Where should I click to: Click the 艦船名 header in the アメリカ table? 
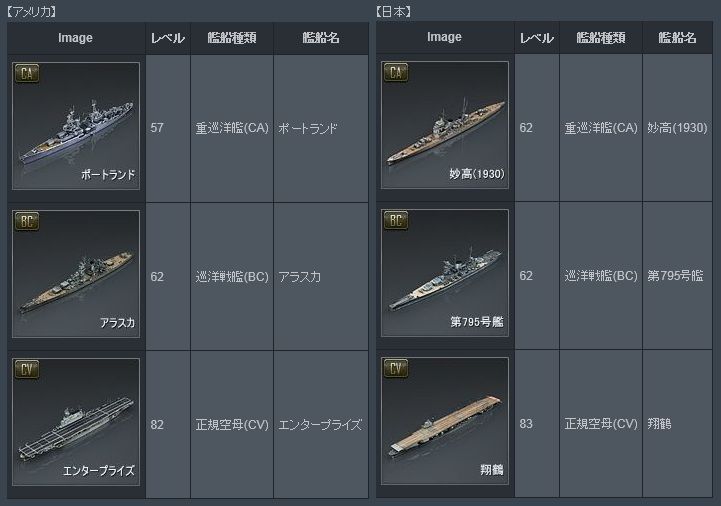pos(321,38)
